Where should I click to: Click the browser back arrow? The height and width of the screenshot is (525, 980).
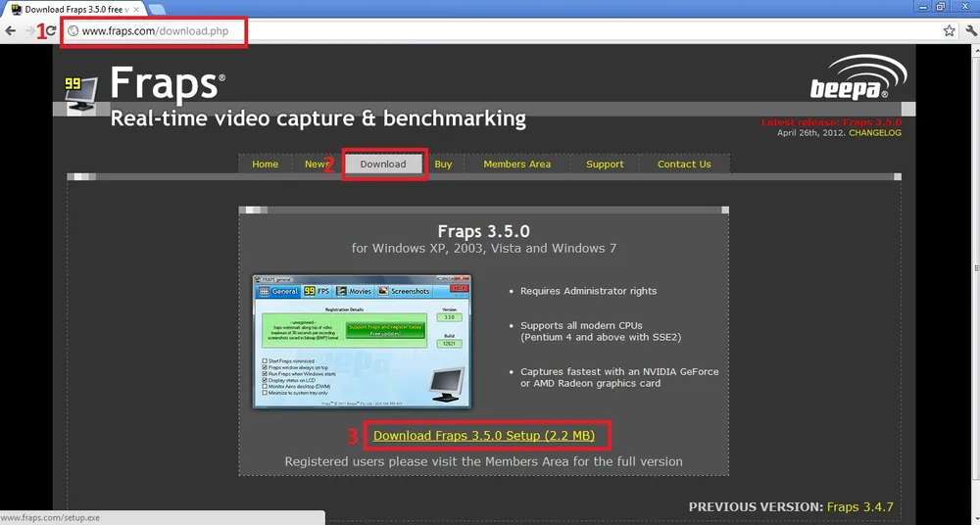11,31
